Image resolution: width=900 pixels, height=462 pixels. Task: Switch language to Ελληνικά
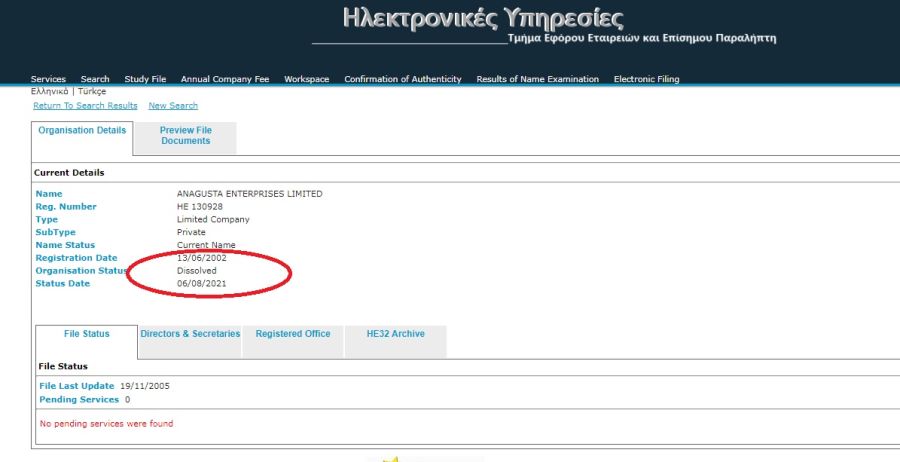point(49,91)
